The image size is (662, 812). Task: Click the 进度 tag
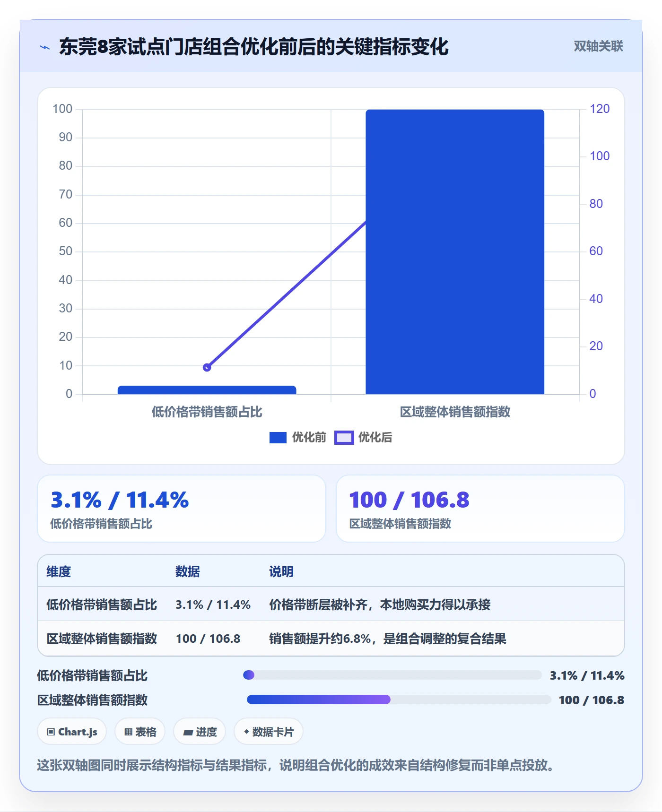(200, 732)
